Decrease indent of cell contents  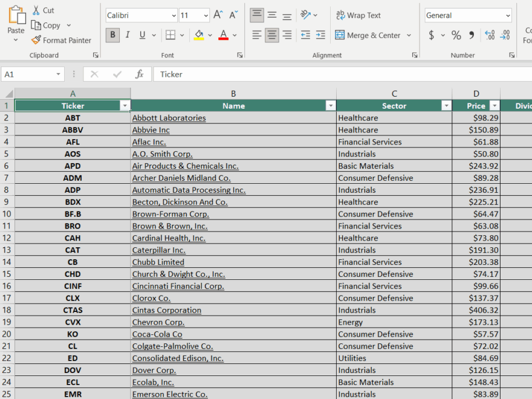(305, 35)
